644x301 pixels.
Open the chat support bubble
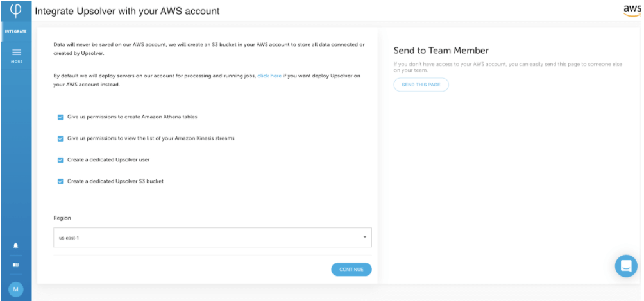626,266
